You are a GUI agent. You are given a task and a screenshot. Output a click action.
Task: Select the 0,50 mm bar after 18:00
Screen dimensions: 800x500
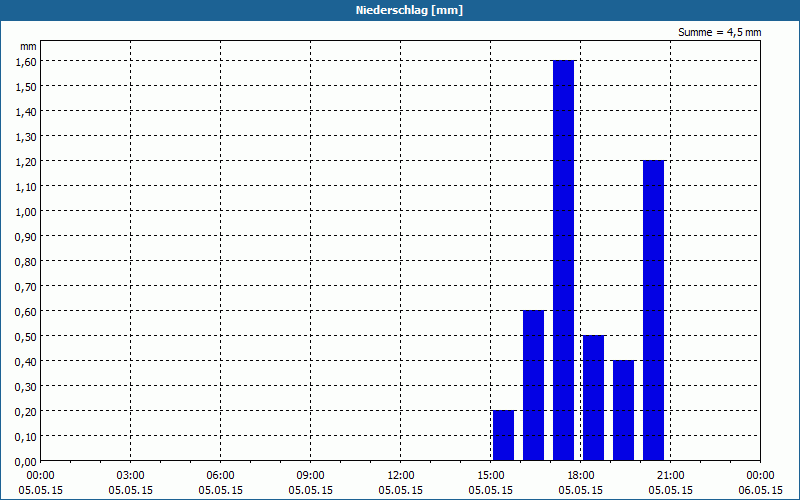[x=593, y=398]
